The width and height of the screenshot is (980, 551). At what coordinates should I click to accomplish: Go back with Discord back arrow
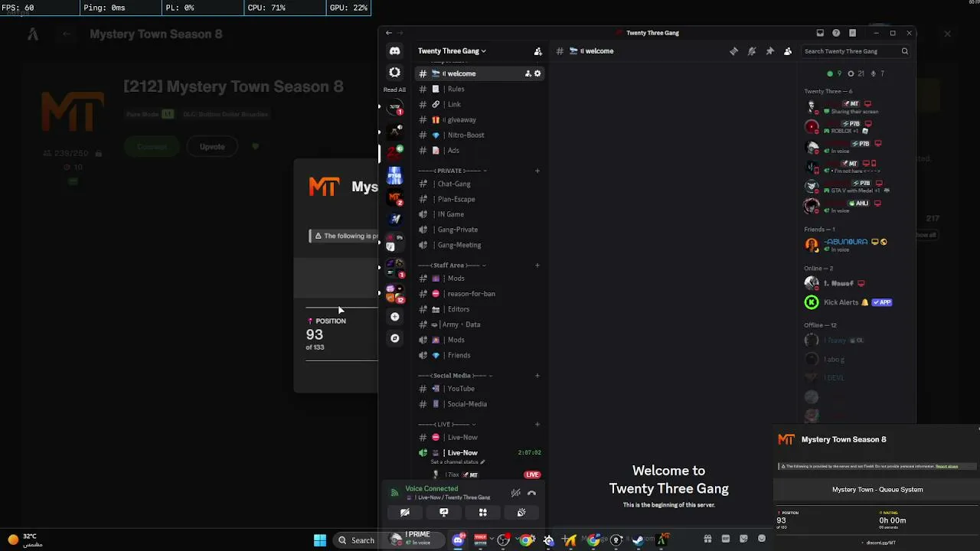point(389,33)
